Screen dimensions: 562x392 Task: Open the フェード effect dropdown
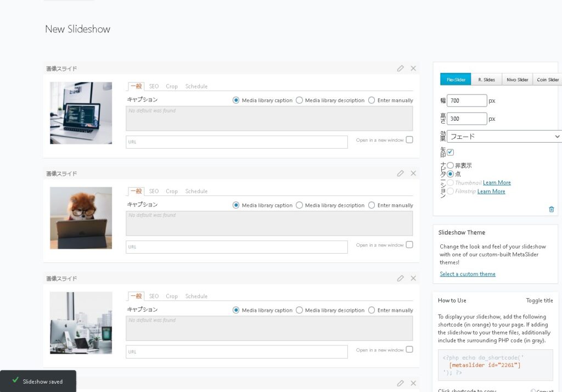(504, 136)
